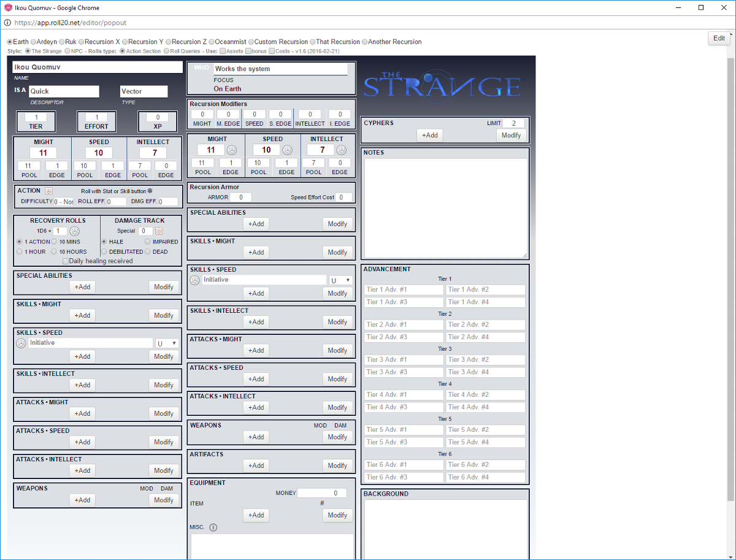Open the left Initiative skill level dropdown
This screenshot has width=736, height=560.
pos(167,343)
